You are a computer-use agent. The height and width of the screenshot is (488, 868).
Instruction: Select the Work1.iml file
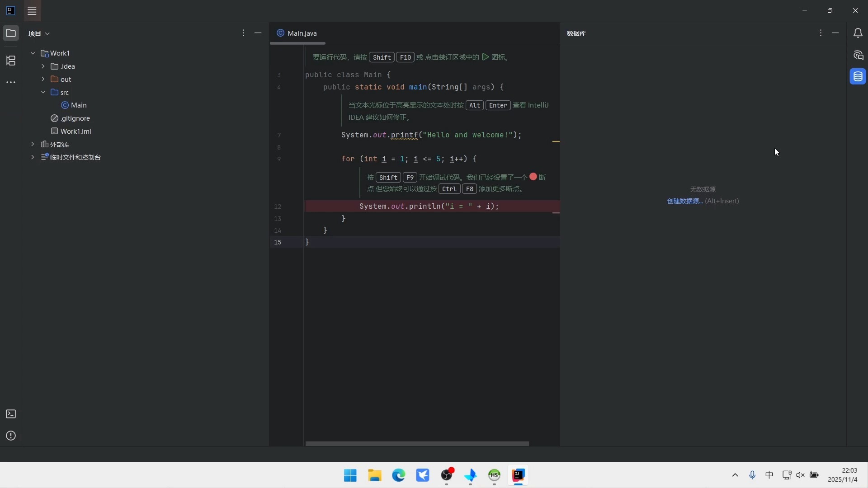click(x=71, y=131)
